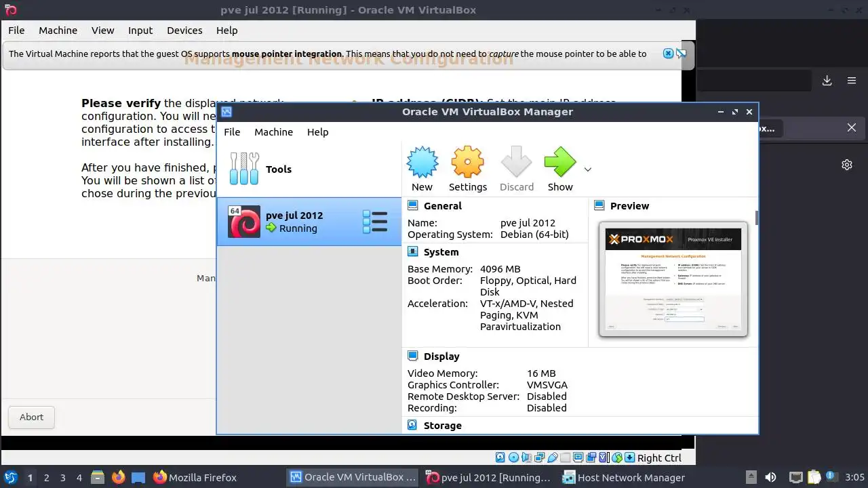Select the pve jul 2012 VM entry

(309, 222)
